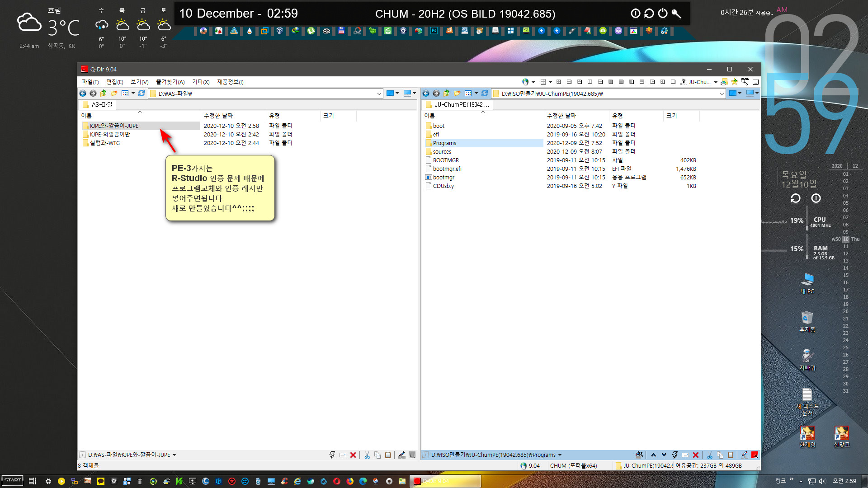Delete selection with right pane red X
Image resolution: width=868 pixels, height=488 pixels.
pyautogui.click(x=696, y=455)
